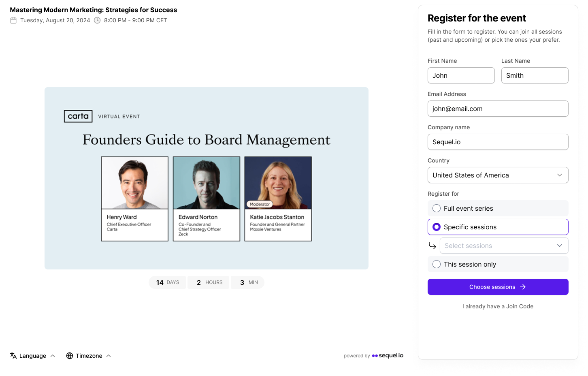This screenshot has width=588, height=376.
Task: Click Katie Jacobs Stanton's speaker photo
Action: (x=278, y=183)
